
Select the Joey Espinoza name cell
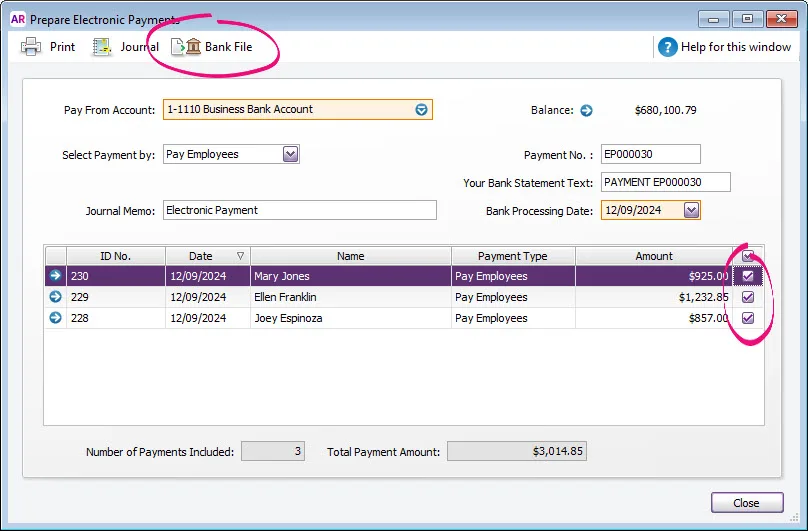350,318
